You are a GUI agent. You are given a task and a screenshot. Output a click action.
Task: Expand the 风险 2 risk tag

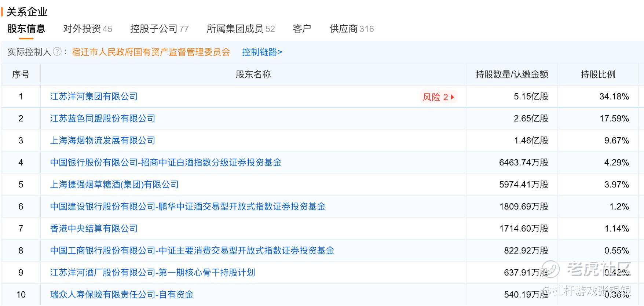(438, 97)
